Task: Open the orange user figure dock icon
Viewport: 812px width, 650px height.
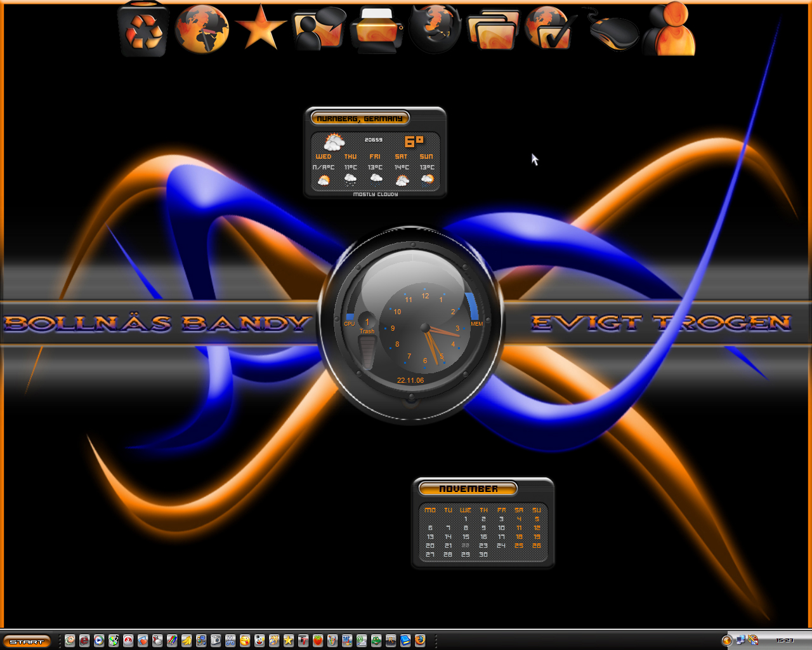Action: pos(670,29)
